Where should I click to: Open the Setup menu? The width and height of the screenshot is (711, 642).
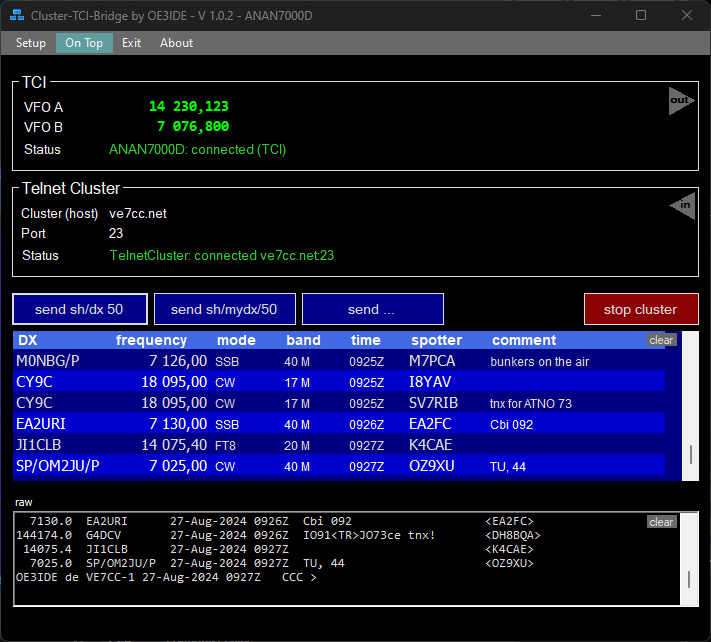pyautogui.click(x=30, y=43)
